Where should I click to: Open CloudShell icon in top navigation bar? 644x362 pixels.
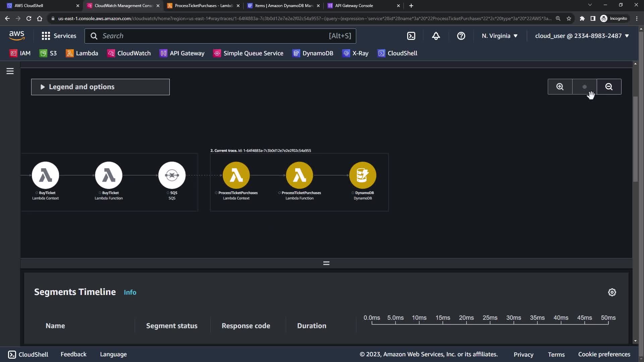[411, 36]
